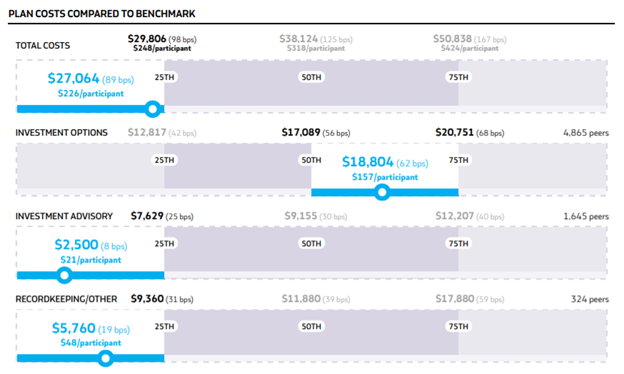Select the 25TH badge in Investment Options row
Image resolution: width=624 pixels, height=374 pixels.
click(164, 160)
